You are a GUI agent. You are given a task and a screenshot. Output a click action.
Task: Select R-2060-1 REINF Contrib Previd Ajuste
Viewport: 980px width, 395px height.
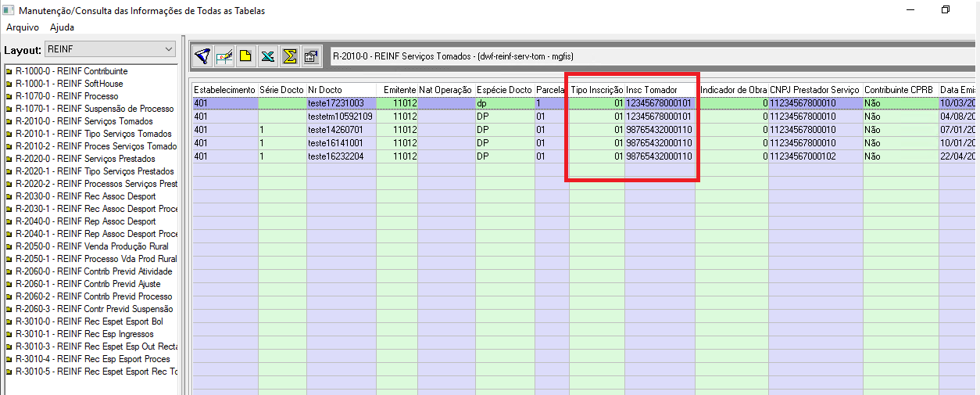pyautogui.click(x=88, y=284)
